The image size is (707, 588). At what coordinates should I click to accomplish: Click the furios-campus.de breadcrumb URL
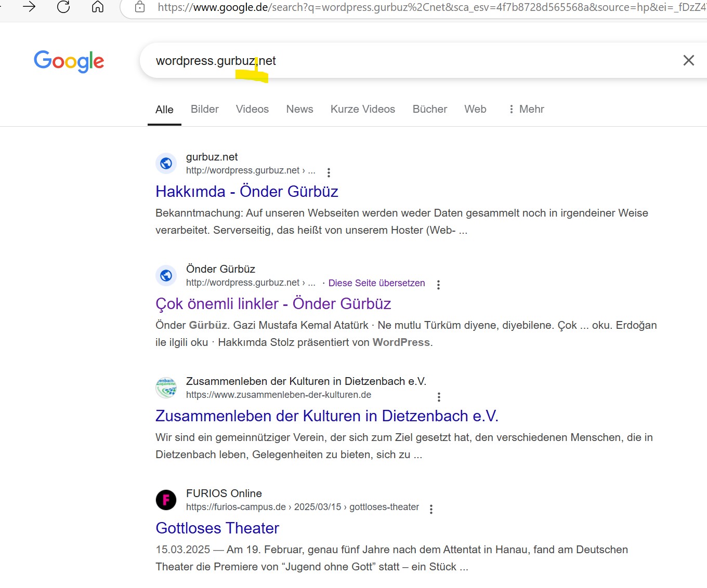coord(303,507)
